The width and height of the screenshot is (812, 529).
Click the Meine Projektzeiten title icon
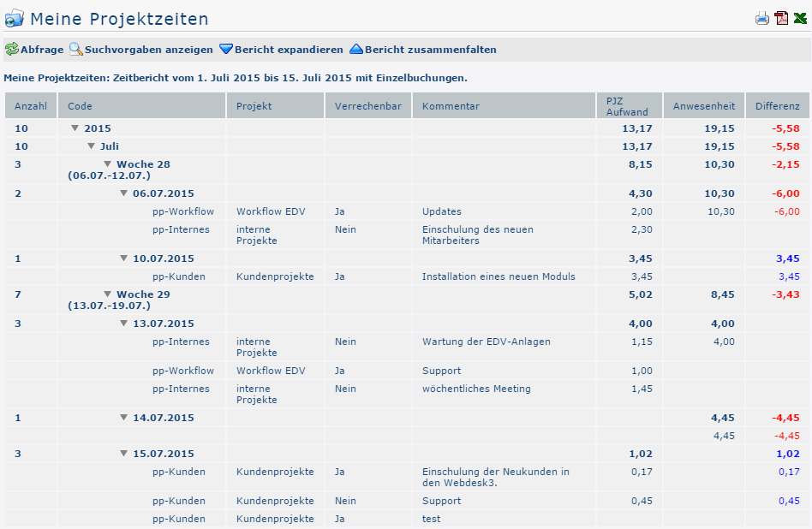[x=15, y=19]
